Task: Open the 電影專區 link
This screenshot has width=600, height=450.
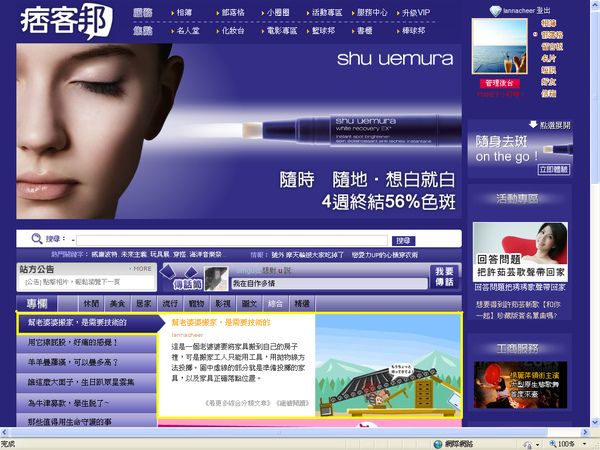Action: pos(282,31)
